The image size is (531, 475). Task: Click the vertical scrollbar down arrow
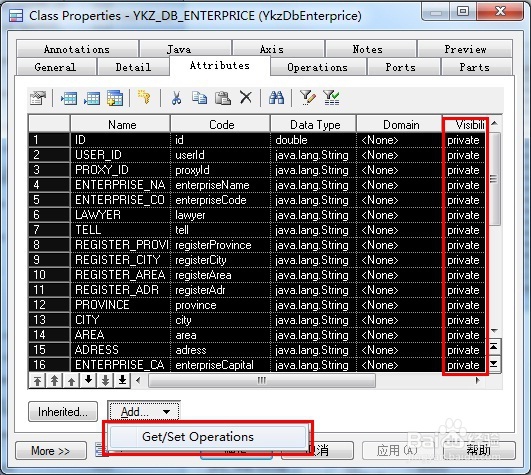[494, 331]
